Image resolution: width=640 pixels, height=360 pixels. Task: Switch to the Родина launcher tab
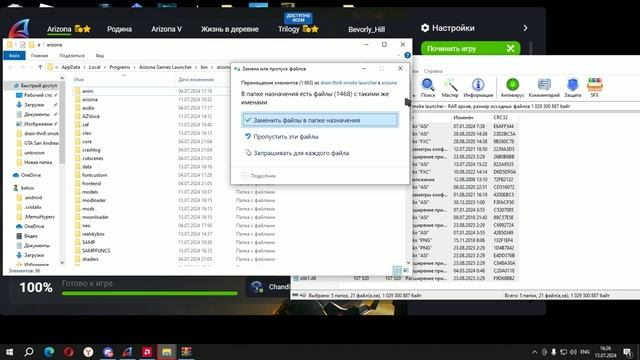click(x=119, y=29)
